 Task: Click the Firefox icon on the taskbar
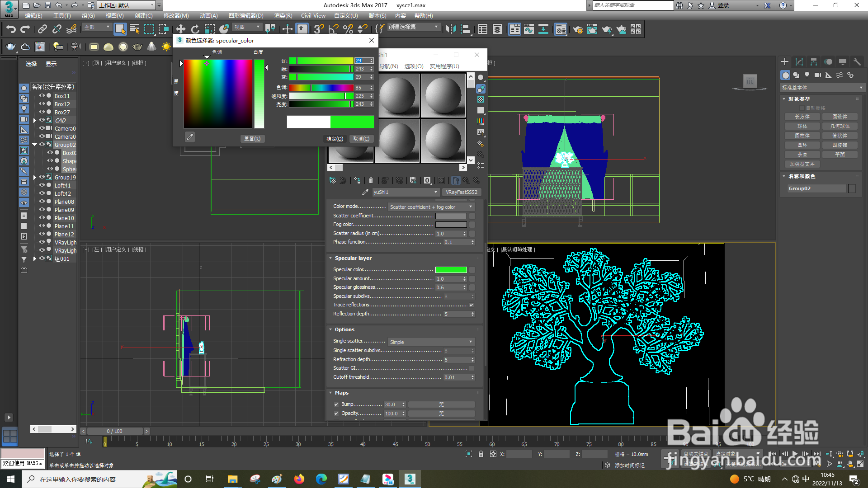(x=299, y=480)
